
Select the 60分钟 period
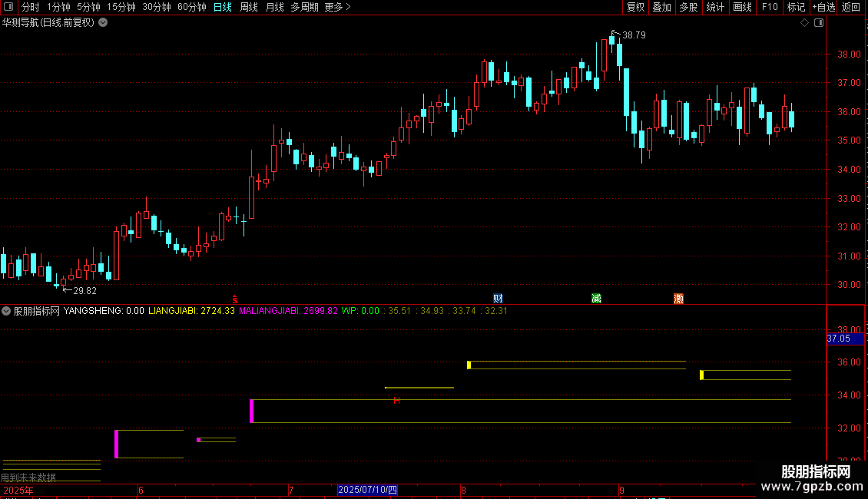191,7
